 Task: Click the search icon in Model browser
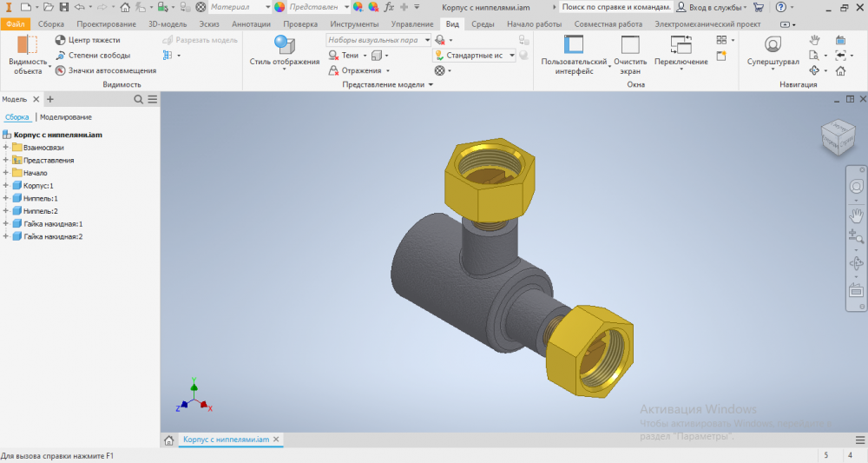(139, 100)
